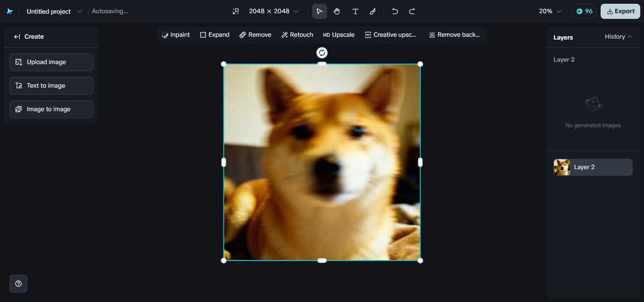Image resolution: width=644 pixels, height=302 pixels.
Task: Click the Upload image button
Action: click(51, 62)
